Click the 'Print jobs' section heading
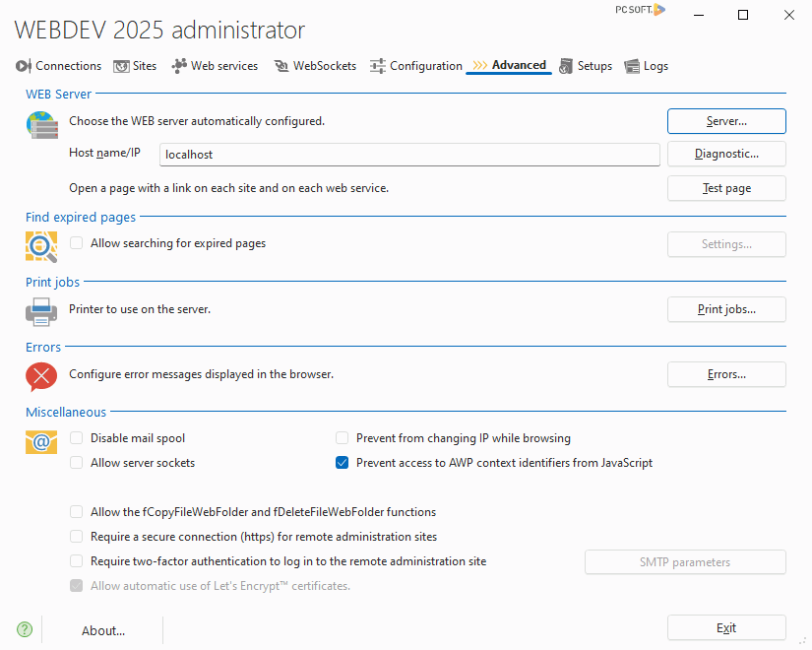The width and height of the screenshot is (812, 650). point(53,283)
